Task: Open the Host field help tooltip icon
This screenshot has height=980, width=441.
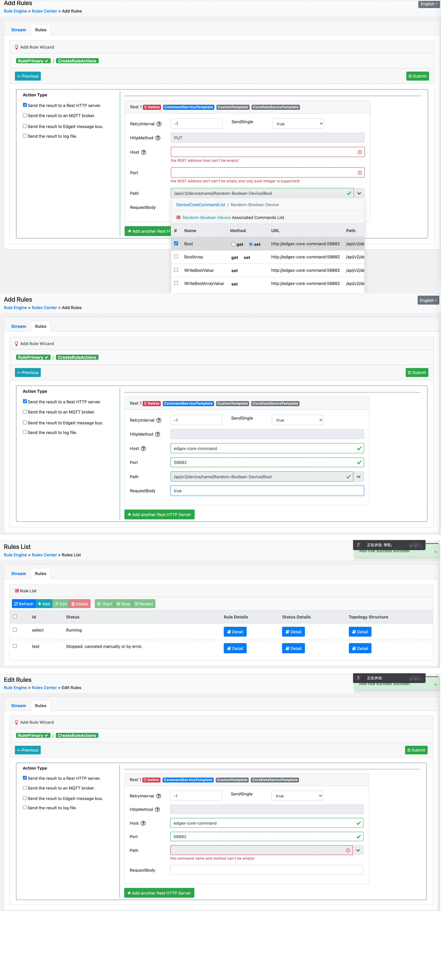Action: click(143, 152)
